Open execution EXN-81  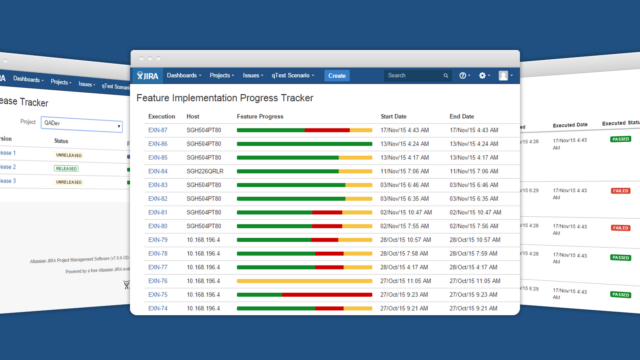click(158, 212)
